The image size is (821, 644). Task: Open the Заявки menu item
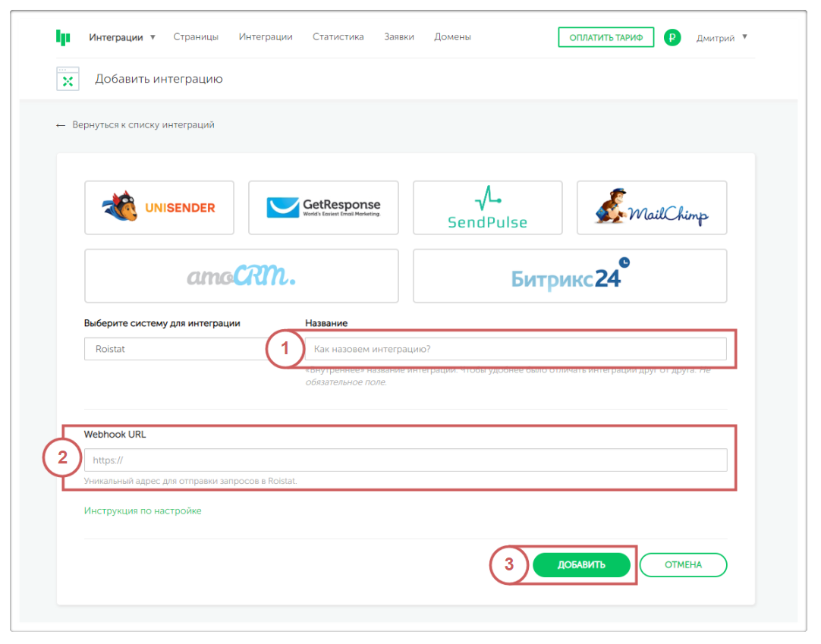point(399,36)
